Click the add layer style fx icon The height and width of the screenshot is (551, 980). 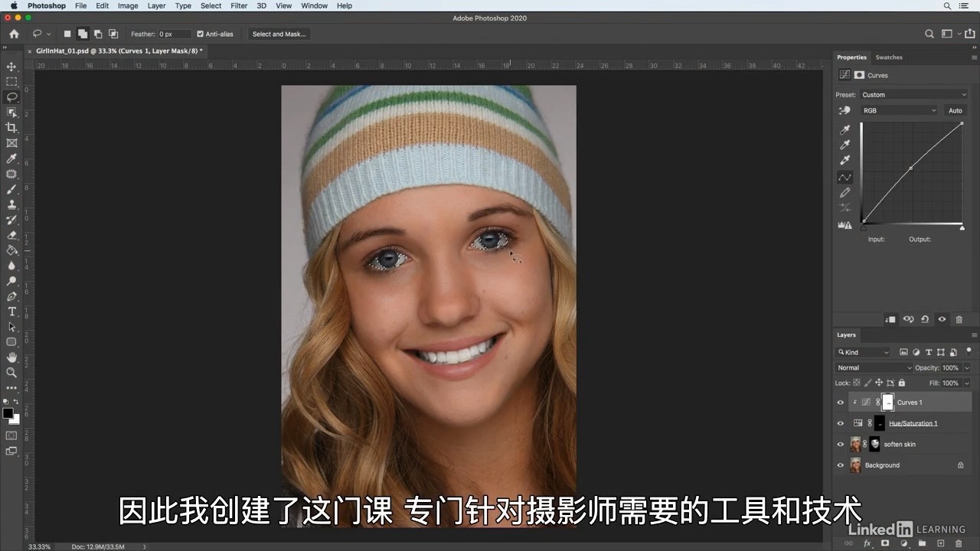[867, 543]
